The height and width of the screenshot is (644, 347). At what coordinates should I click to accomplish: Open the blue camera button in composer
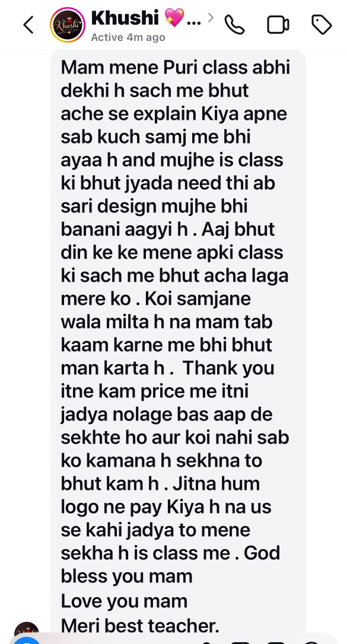pyautogui.click(x=27, y=640)
